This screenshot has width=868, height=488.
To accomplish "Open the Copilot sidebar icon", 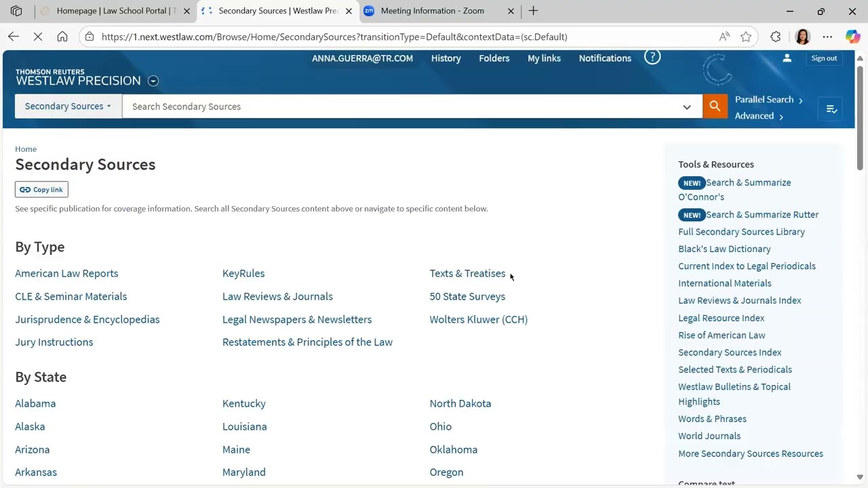I will click(852, 37).
